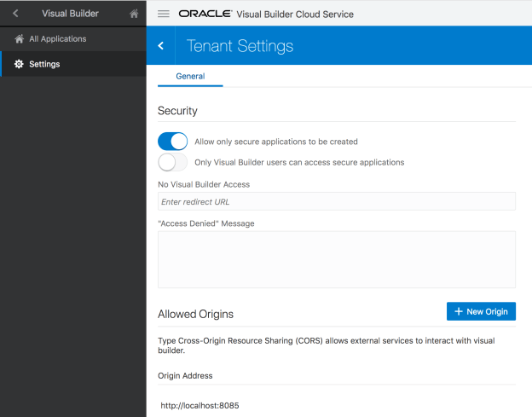Focus the Enter redirect URL field
Viewport: 532px width, 417px height.
tap(336, 202)
